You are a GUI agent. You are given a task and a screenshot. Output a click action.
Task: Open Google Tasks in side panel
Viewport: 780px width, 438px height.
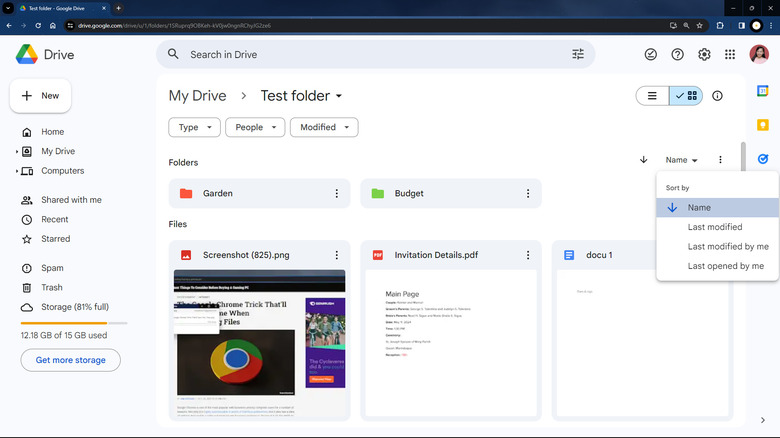tap(763, 158)
